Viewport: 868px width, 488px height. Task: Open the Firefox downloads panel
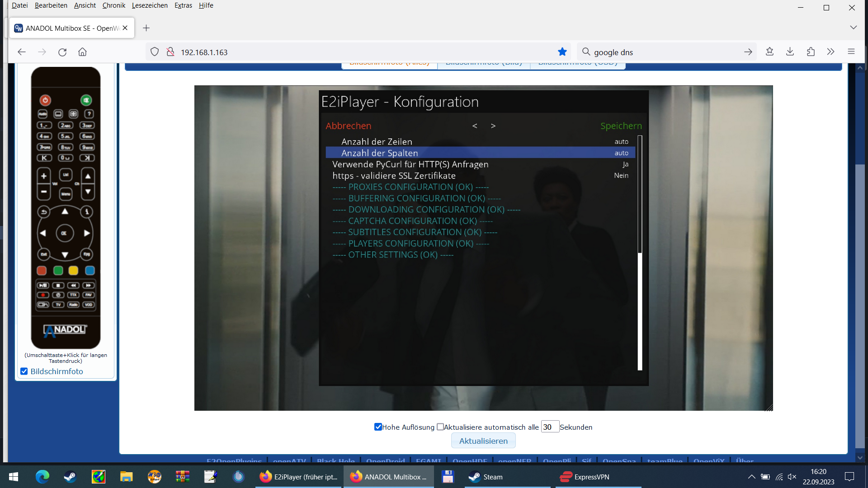[790, 52]
